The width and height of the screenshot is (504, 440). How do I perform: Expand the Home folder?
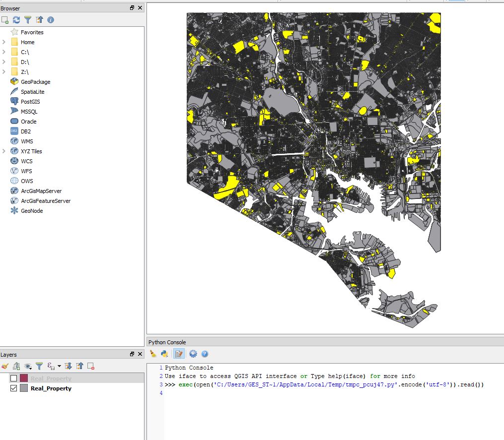point(4,42)
